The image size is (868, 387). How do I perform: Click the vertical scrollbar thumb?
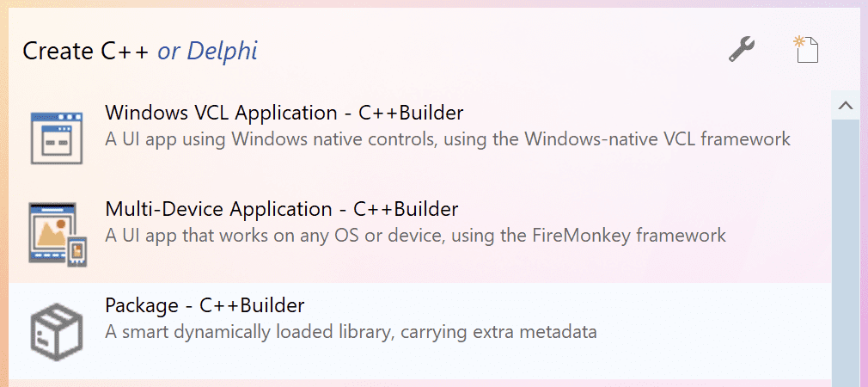(x=846, y=249)
